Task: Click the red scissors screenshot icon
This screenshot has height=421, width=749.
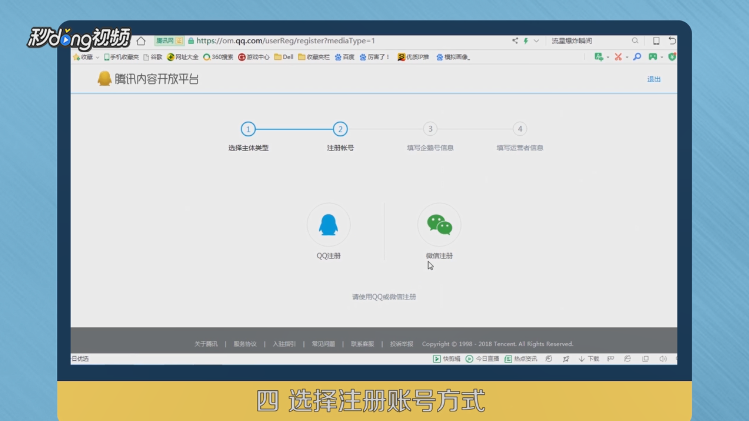Action: point(618,57)
